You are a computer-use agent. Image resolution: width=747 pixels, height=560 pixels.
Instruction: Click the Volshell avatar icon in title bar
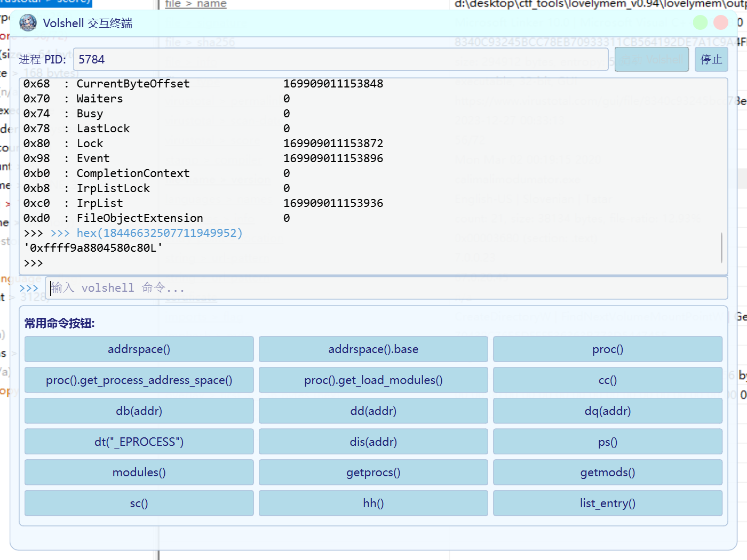coord(28,23)
